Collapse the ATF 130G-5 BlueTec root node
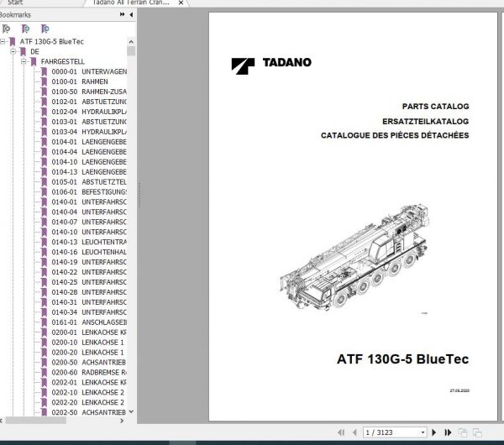 (x=3, y=41)
